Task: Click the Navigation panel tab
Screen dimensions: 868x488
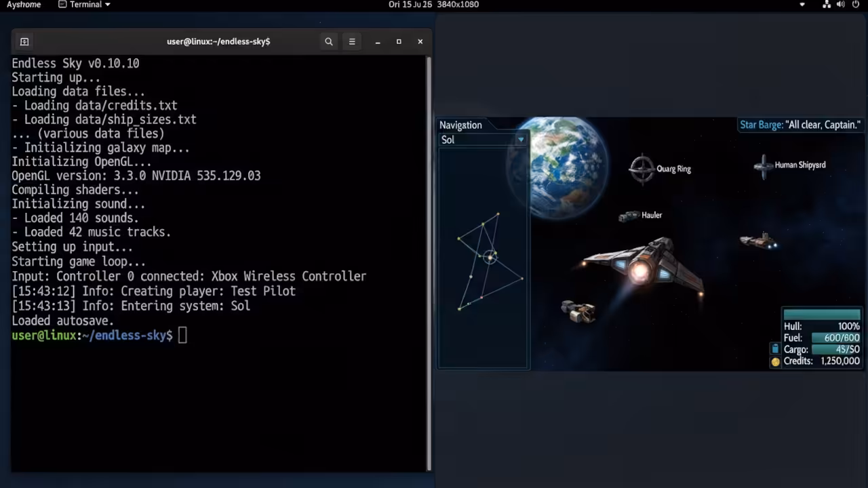Action: pos(460,125)
